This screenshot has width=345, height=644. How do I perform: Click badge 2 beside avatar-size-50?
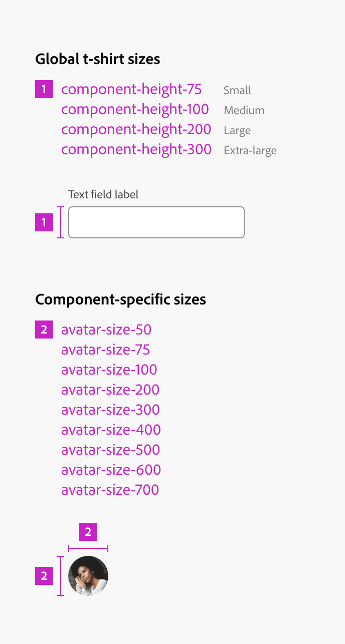44,330
